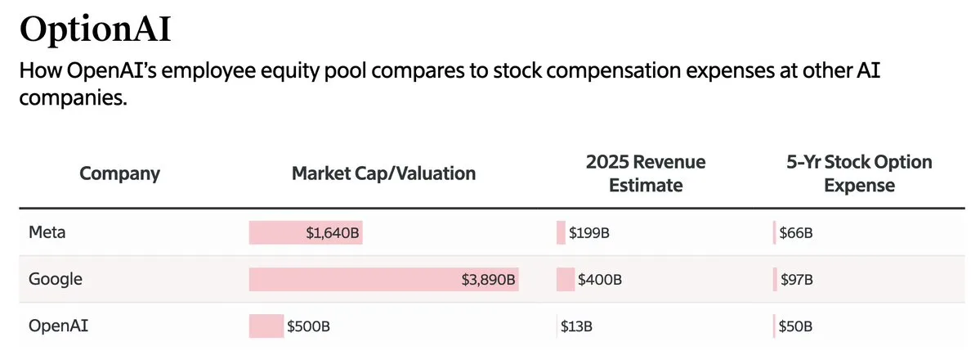Click Google's $3,890B market cap bar
980x351 pixels.
click(384, 279)
